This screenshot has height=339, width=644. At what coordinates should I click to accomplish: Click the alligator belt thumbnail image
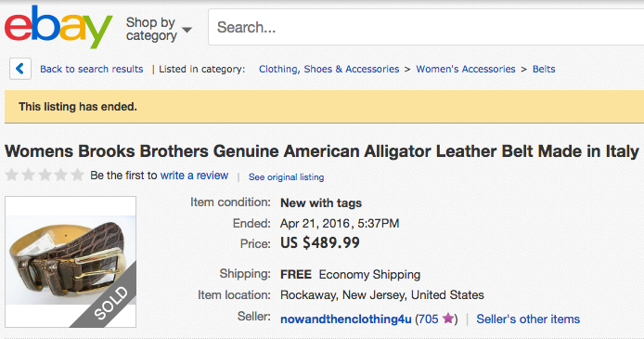click(x=71, y=262)
